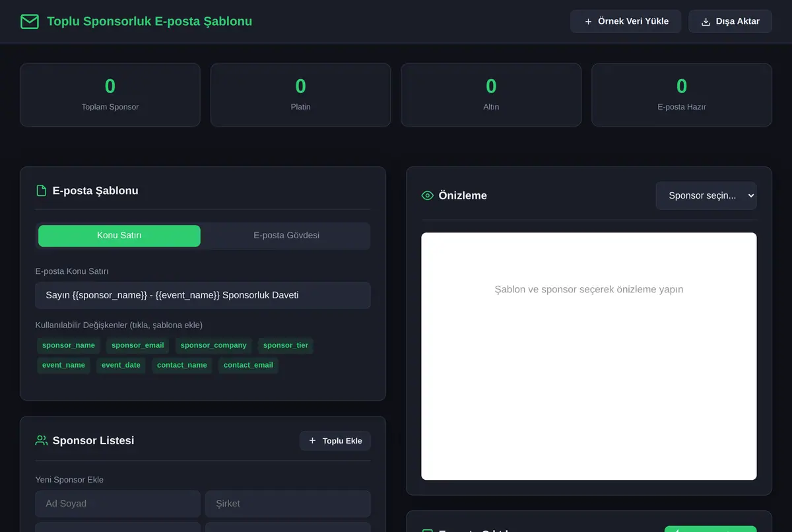Screen dimensions: 792x532
Task: Insert the sponsor_email variable chip
Action: click(x=138, y=345)
